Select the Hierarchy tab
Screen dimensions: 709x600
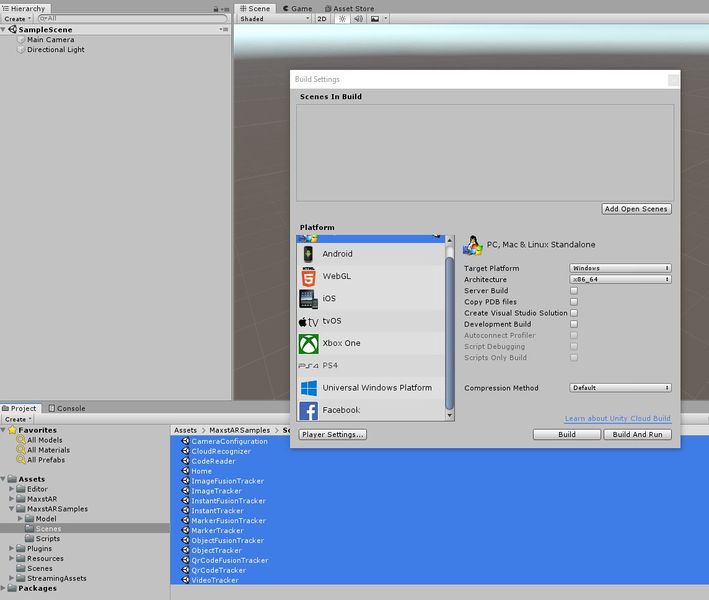[24, 9]
